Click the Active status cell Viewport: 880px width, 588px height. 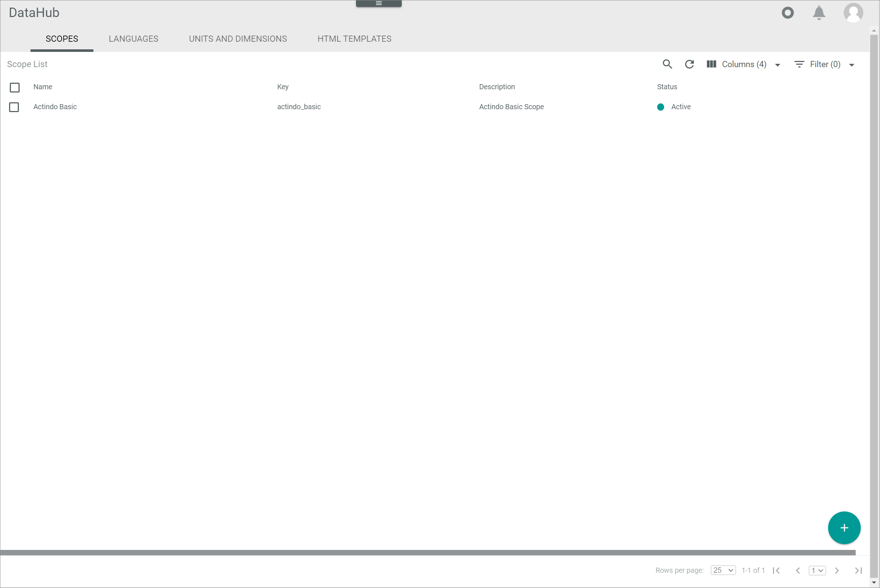coord(681,107)
